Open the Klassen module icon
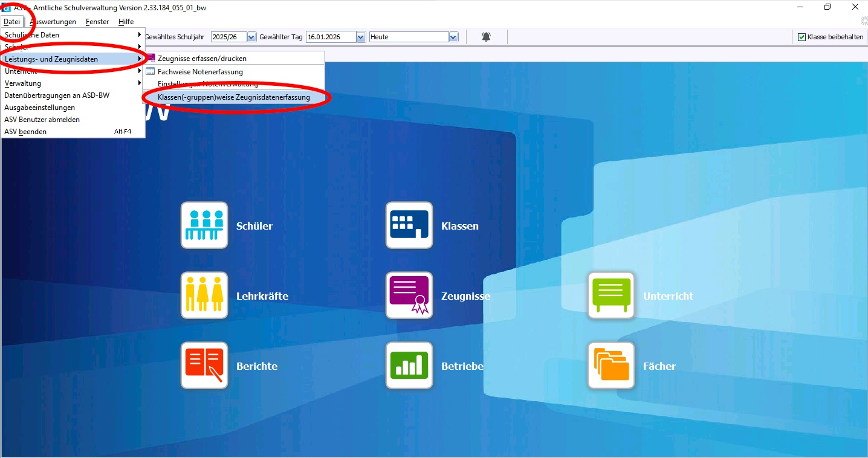 click(x=409, y=225)
